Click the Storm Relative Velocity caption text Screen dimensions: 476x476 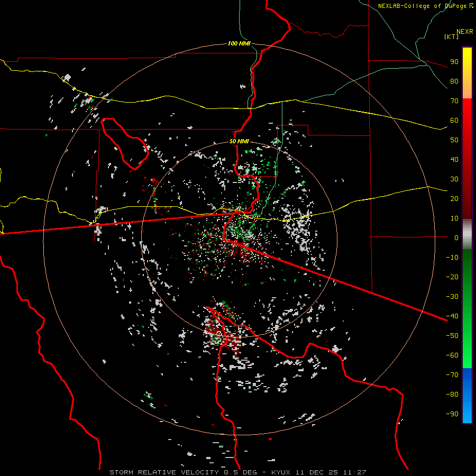pos(237,472)
